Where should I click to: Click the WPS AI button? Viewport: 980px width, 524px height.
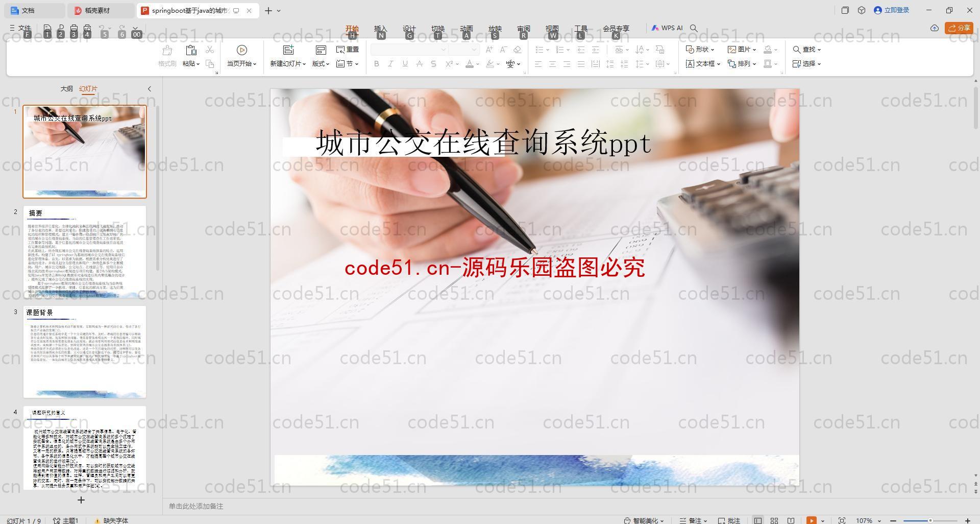coord(667,28)
